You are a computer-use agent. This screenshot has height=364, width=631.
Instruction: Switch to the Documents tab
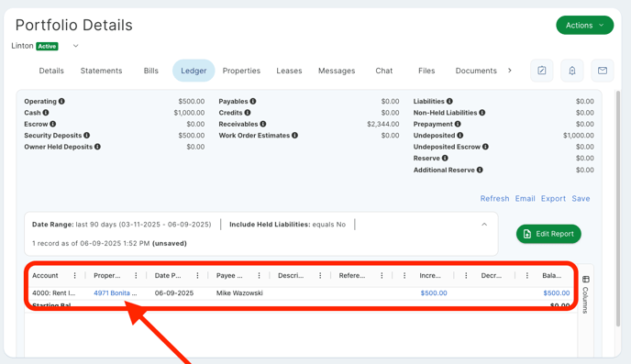[476, 71]
